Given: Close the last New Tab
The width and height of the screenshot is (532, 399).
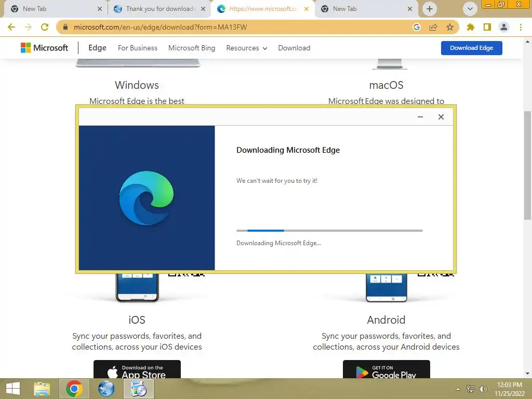Looking at the screenshot, I should coord(410,9).
